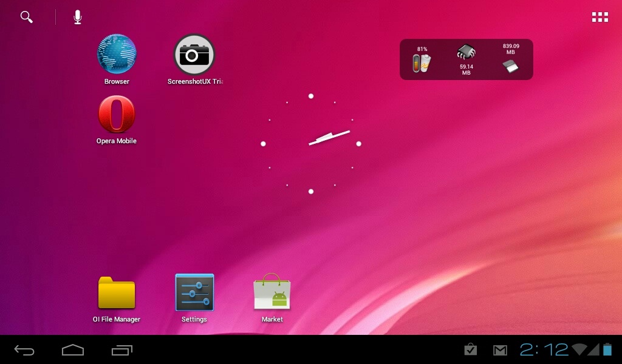622x364 pixels.
Task: Tap the 2:12 digital time
Action: pos(544,349)
